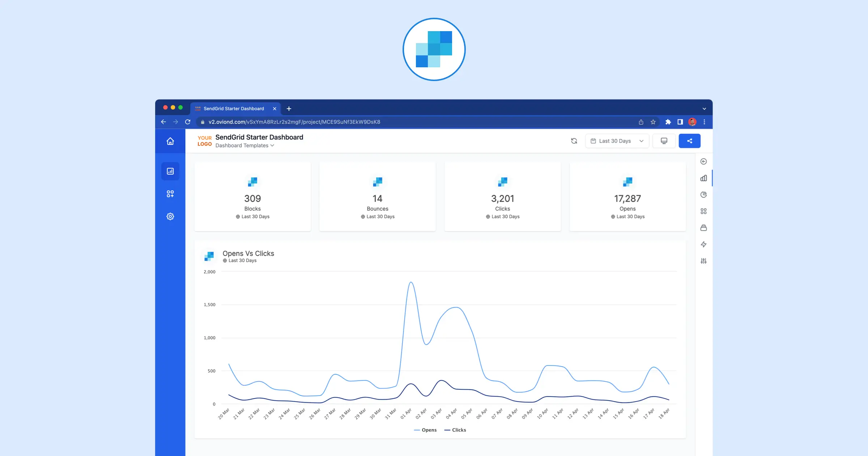The image size is (868, 456).
Task: Select the 14 Bounces card
Action: (x=378, y=197)
